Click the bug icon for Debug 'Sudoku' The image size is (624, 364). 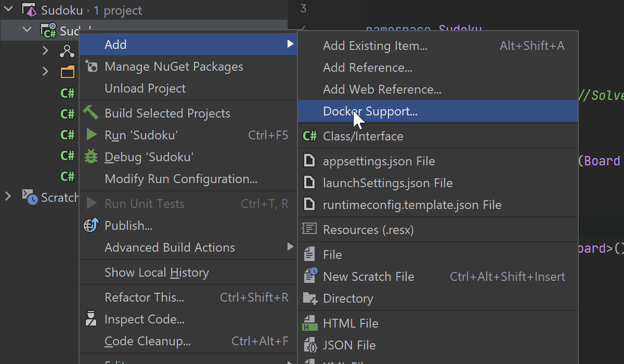[x=91, y=157]
